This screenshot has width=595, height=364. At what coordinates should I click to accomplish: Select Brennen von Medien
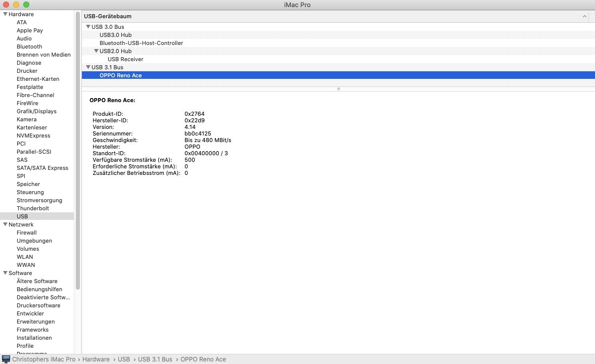[x=43, y=55]
